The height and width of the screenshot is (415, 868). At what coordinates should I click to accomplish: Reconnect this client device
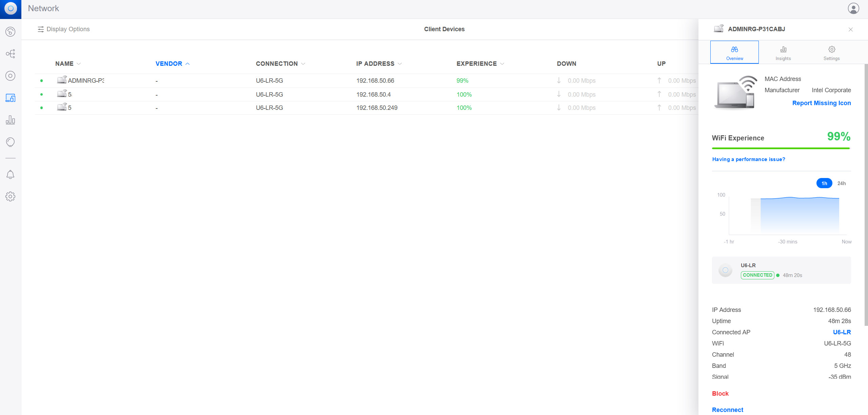[728, 410]
